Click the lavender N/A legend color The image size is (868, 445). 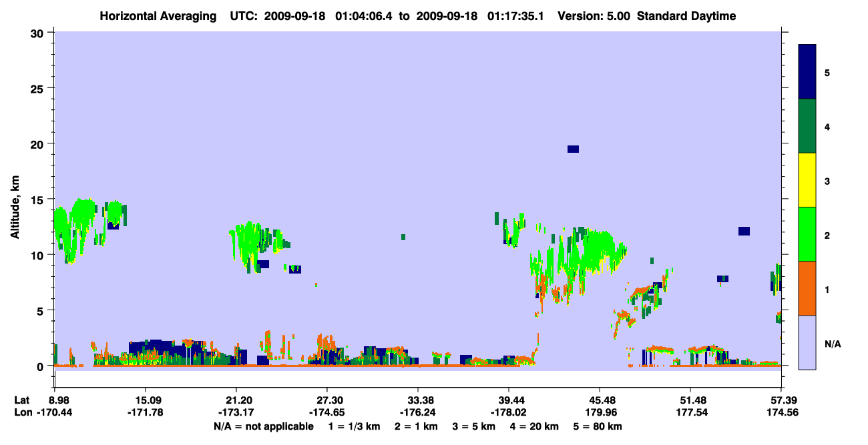click(807, 342)
